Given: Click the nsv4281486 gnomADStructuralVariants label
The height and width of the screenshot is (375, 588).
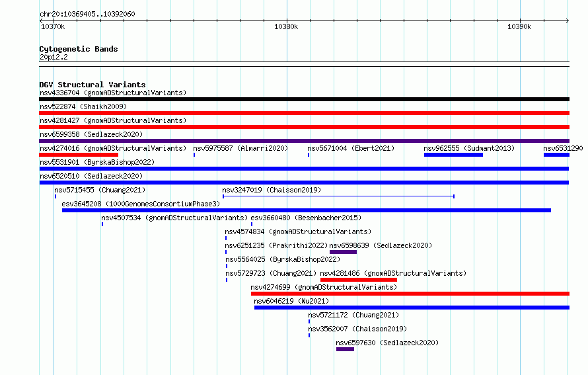Looking at the screenshot, I should 393,273.
